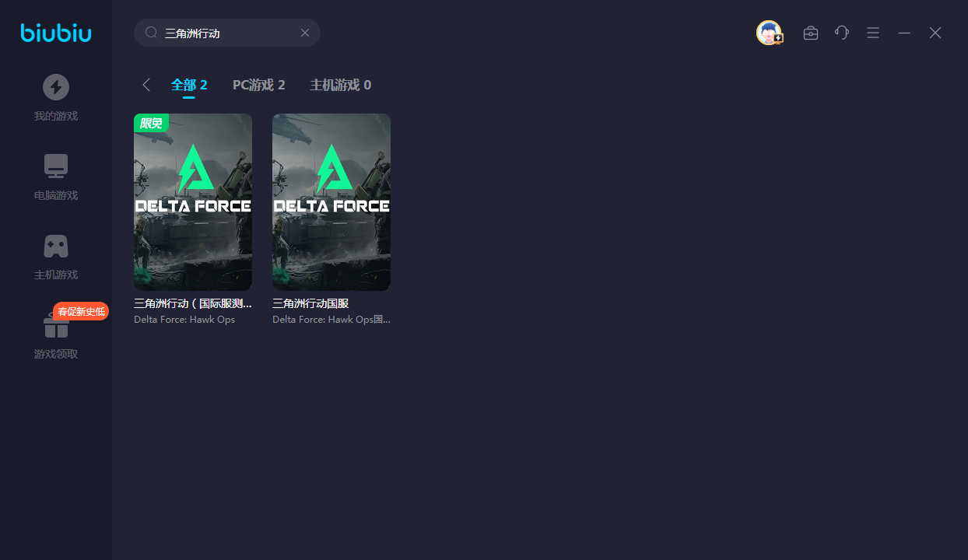This screenshot has height=560, width=968.
Task: Open the PC games monitor icon
Action: pos(56,166)
